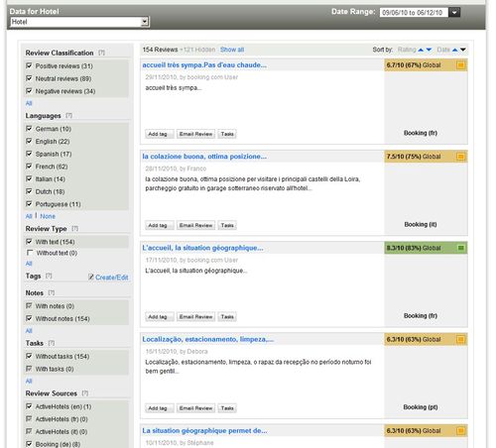
Task: Open review 'La situation géographique permet de...'
Action: [x=204, y=431]
